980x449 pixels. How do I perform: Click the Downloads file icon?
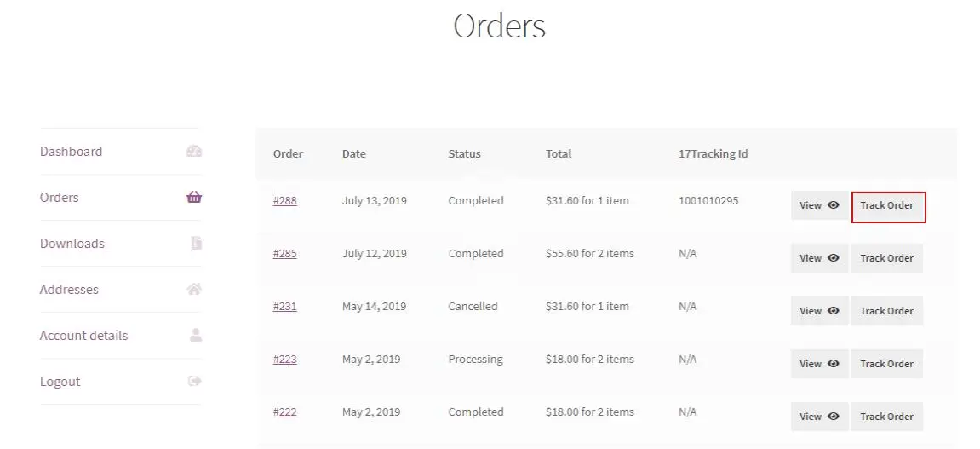tap(196, 244)
